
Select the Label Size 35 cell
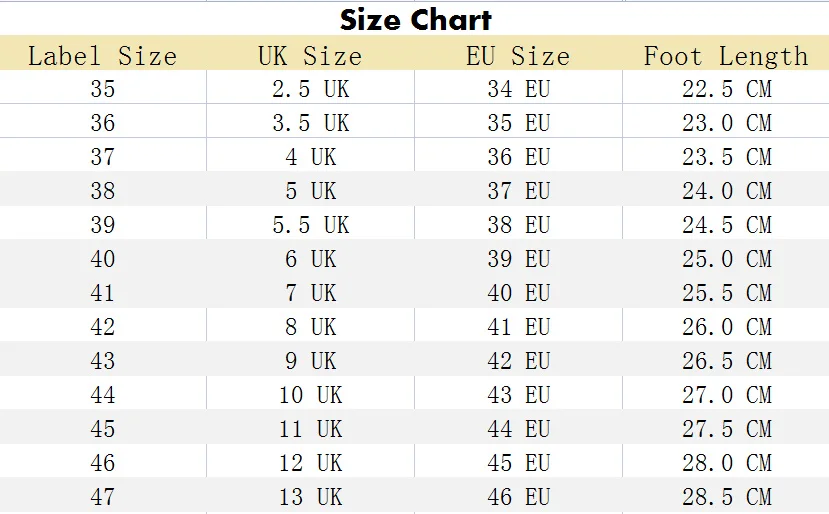click(x=102, y=89)
